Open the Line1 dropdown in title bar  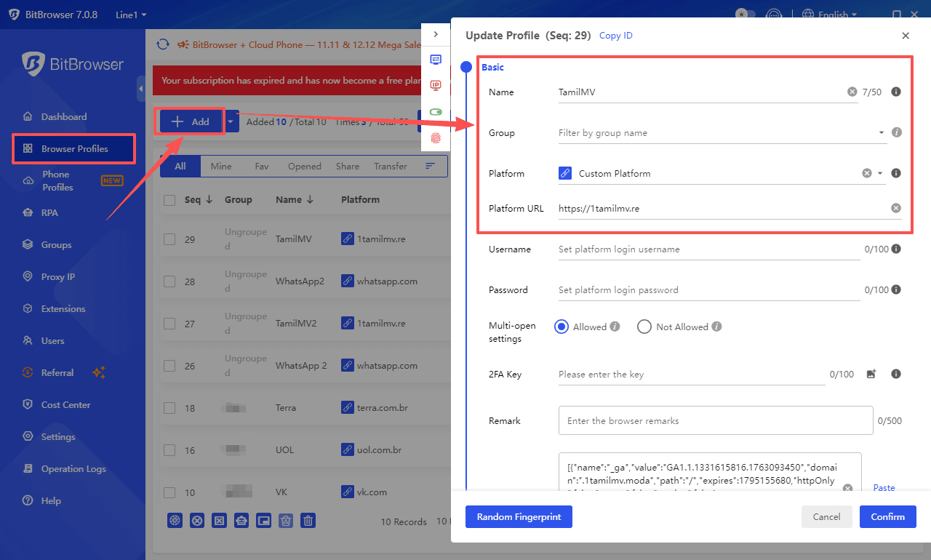[x=131, y=15]
